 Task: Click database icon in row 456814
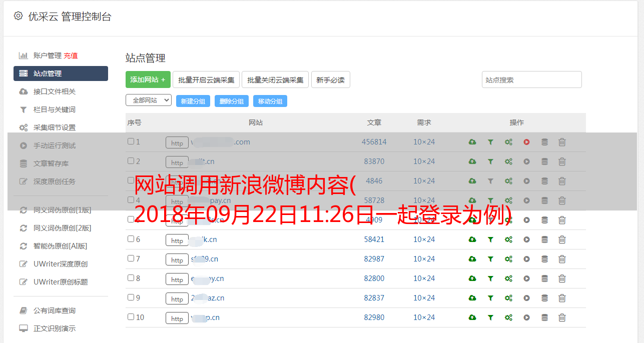[x=544, y=142]
